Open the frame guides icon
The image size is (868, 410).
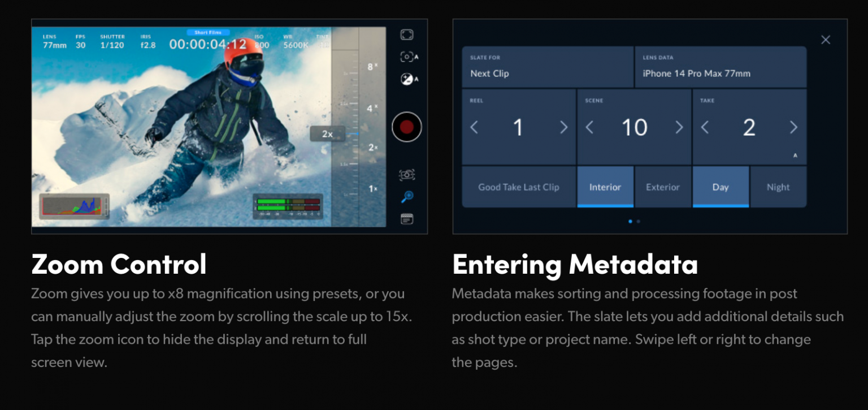(x=407, y=34)
